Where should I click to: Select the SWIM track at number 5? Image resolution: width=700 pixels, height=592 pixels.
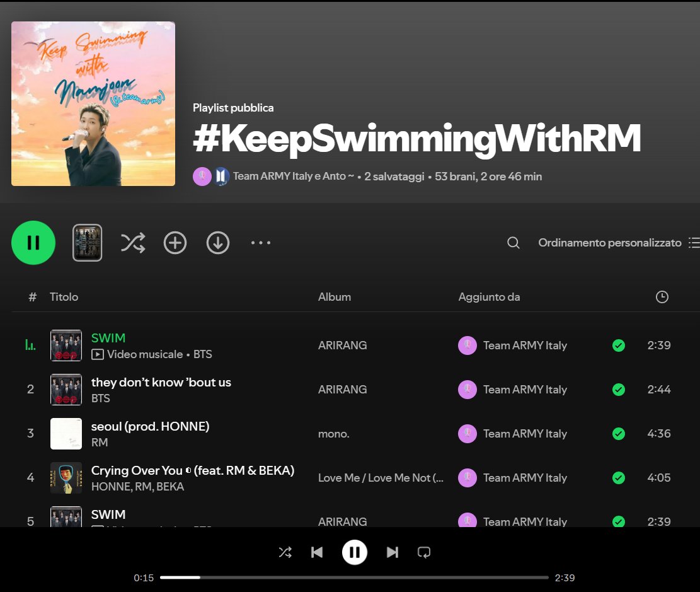point(108,514)
